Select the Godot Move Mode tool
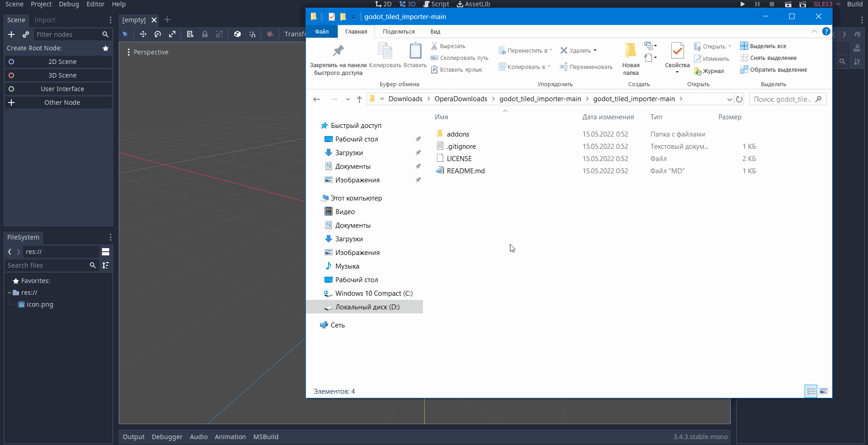The width and height of the screenshot is (868, 445). pyautogui.click(x=143, y=34)
